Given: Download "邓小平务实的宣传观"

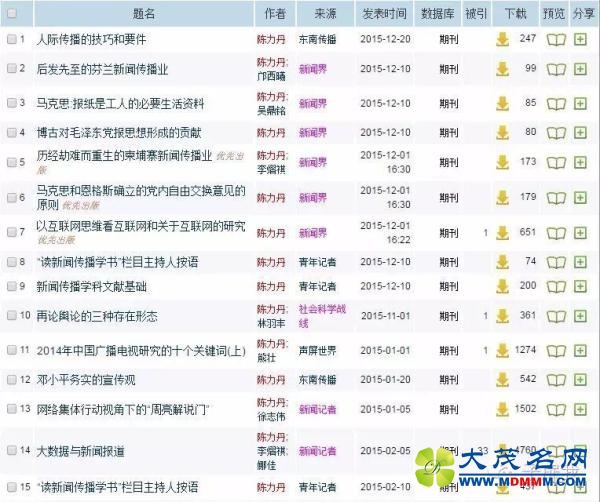Looking at the screenshot, I should click(x=502, y=380).
